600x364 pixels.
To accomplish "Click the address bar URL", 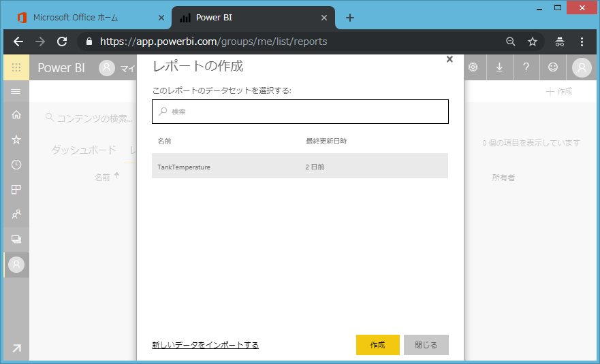I will click(x=214, y=42).
